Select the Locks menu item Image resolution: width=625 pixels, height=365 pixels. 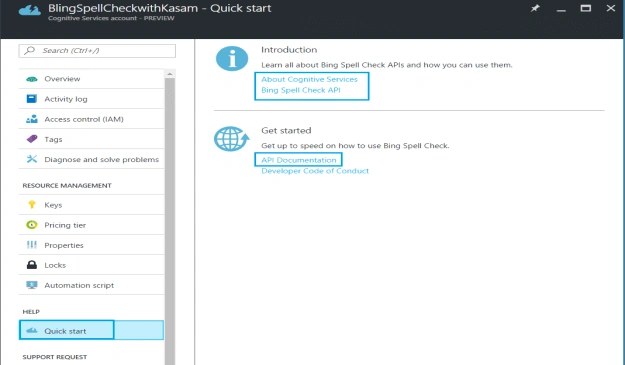pyautogui.click(x=91, y=265)
